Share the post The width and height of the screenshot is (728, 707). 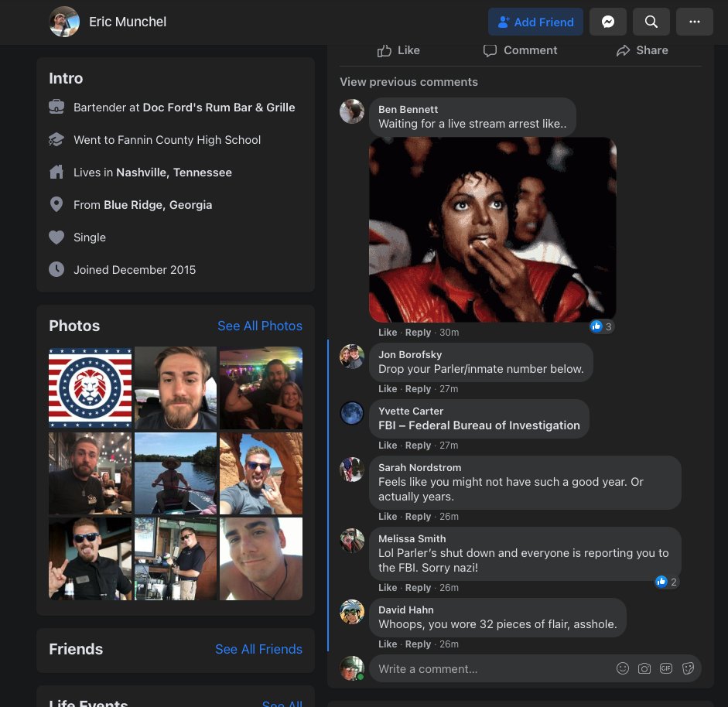coord(642,50)
